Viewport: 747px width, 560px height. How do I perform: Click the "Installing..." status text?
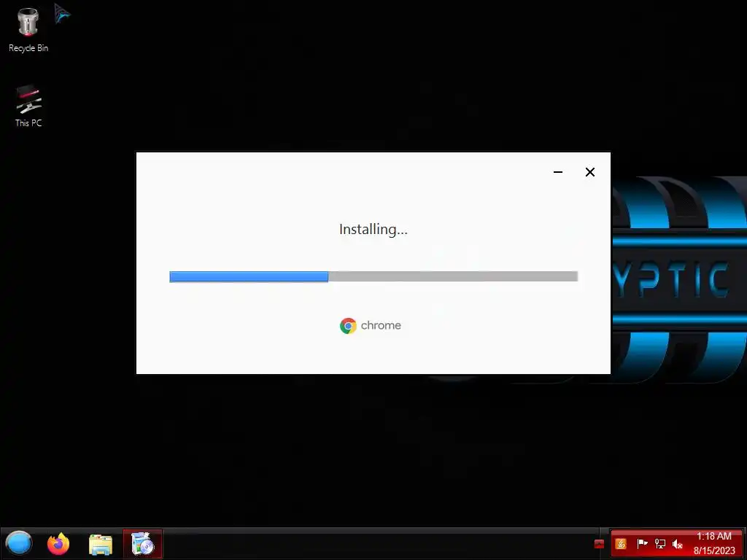(x=373, y=230)
